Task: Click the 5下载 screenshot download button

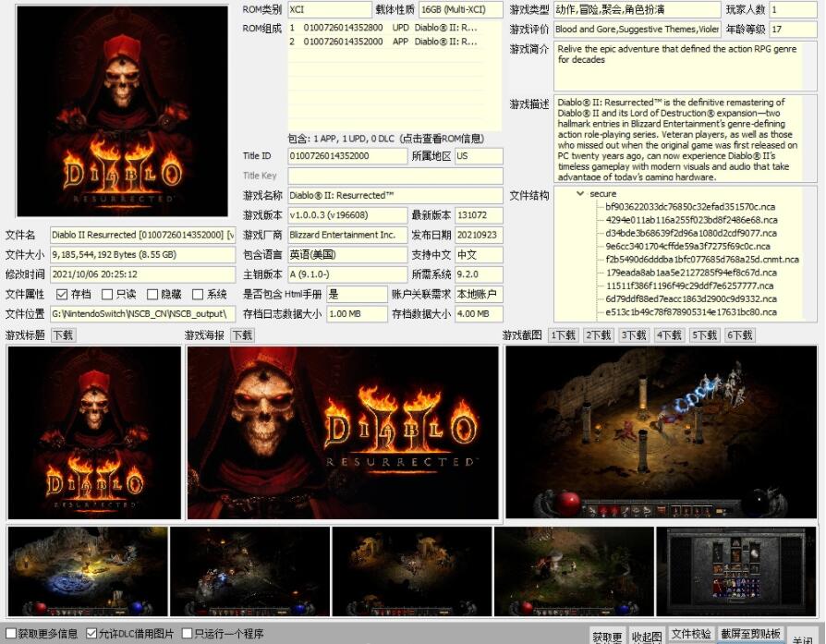Action: point(704,335)
